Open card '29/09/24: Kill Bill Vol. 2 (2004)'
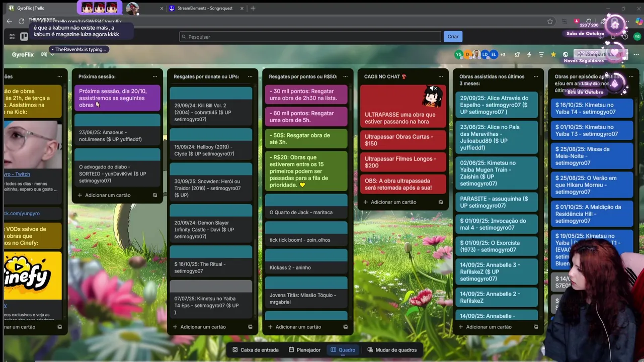The width and height of the screenshot is (644, 362). click(211, 107)
